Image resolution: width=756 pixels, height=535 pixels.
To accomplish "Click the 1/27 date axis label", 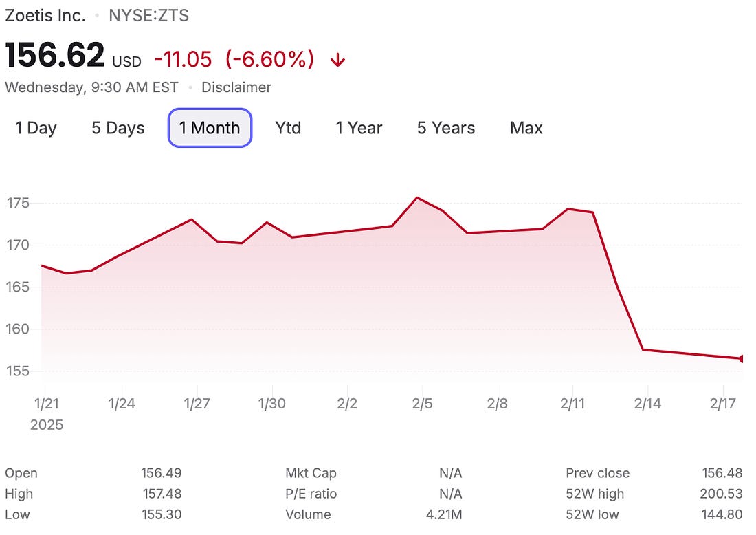I will click(x=197, y=404).
